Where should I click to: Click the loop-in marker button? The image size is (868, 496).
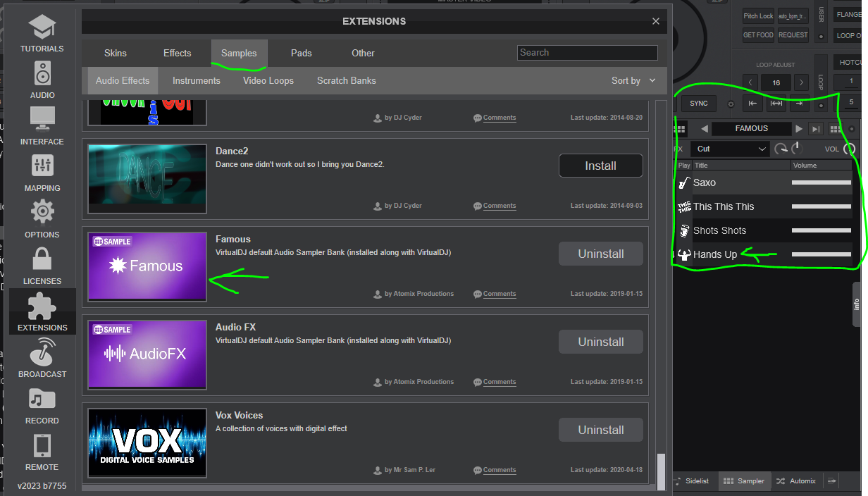click(753, 104)
